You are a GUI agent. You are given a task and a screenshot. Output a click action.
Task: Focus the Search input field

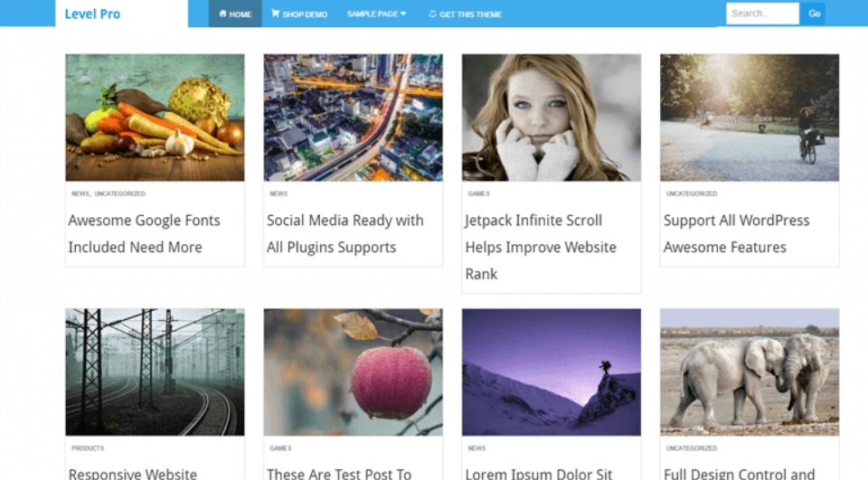pyautogui.click(x=762, y=14)
